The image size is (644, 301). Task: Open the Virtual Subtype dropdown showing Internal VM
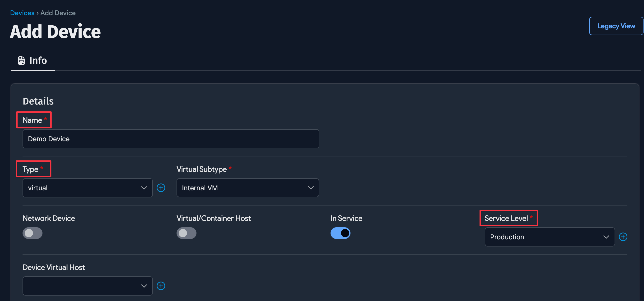pos(247,188)
